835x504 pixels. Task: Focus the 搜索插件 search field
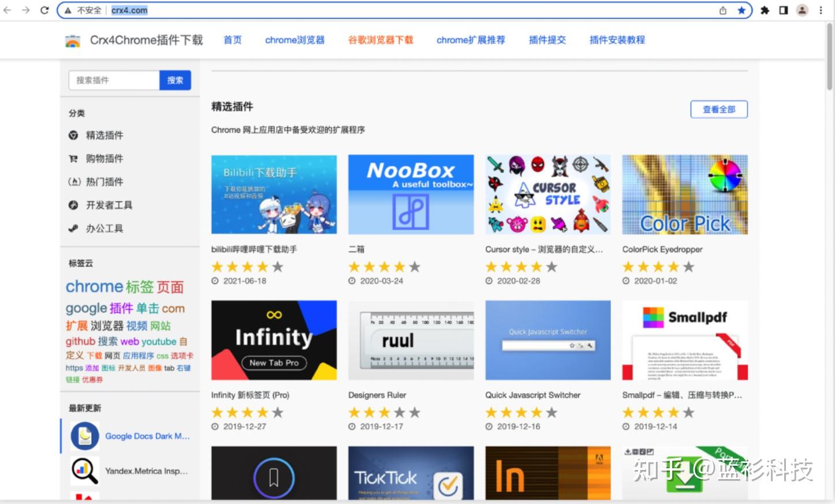point(114,80)
